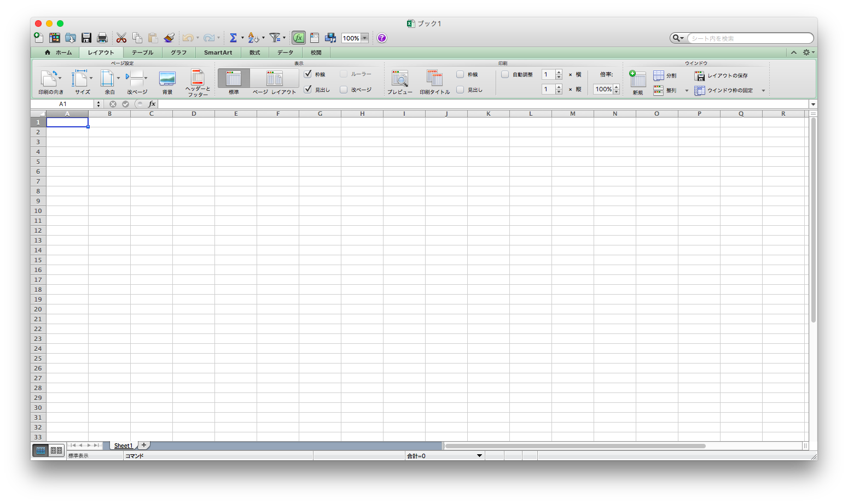Add a new sheet with plus button

[x=144, y=445]
